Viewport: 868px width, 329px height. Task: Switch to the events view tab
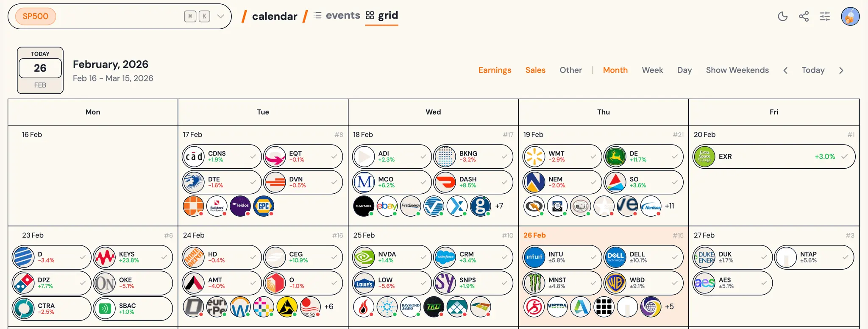[x=337, y=16]
